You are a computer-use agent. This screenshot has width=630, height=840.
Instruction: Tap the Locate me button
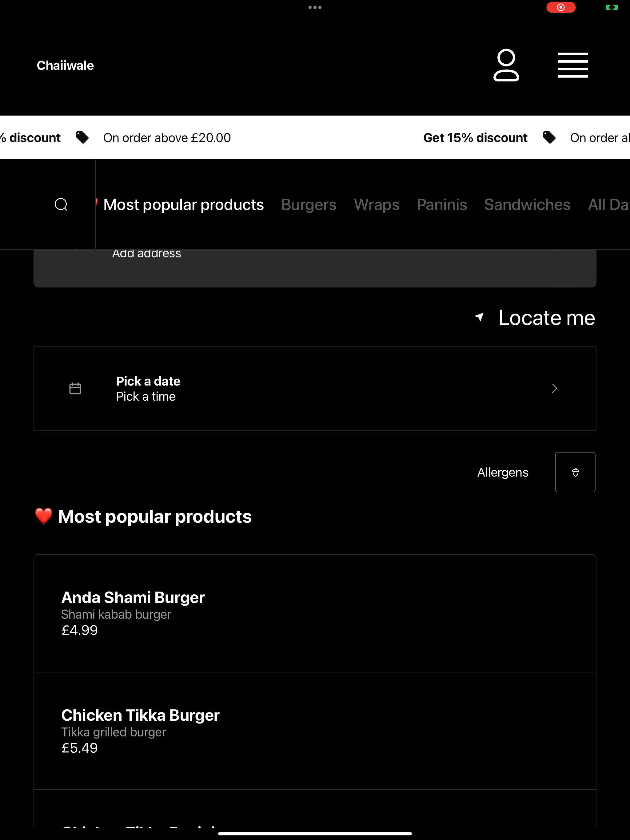[x=535, y=318]
